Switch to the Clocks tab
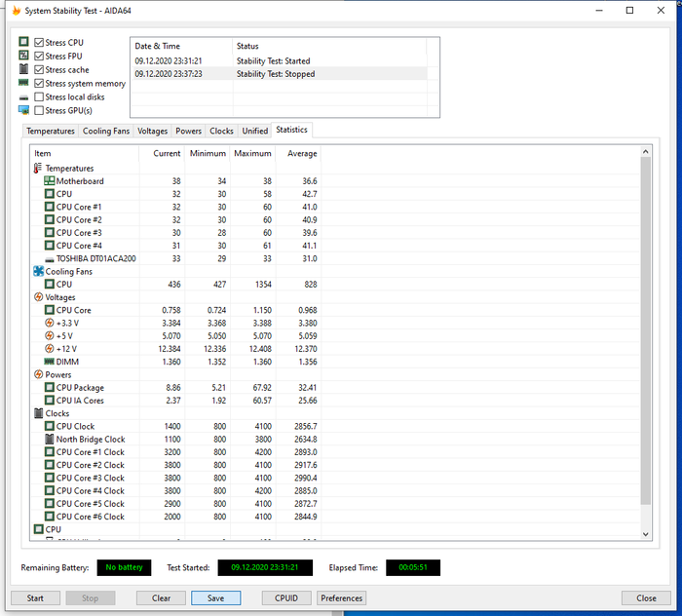The height and width of the screenshot is (616, 682). (221, 131)
